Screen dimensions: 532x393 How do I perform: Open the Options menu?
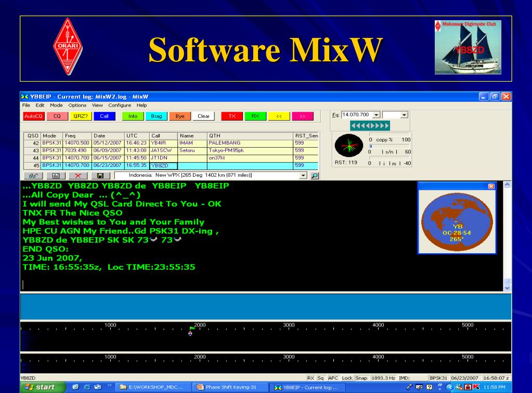click(x=77, y=106)
